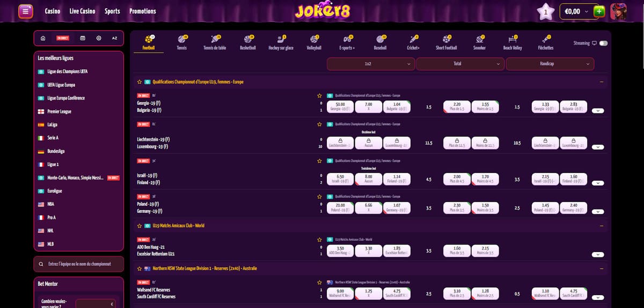Open the star loyalty level badge
Viewport: 644px width, 308px height.
click(x=546, y=11)
